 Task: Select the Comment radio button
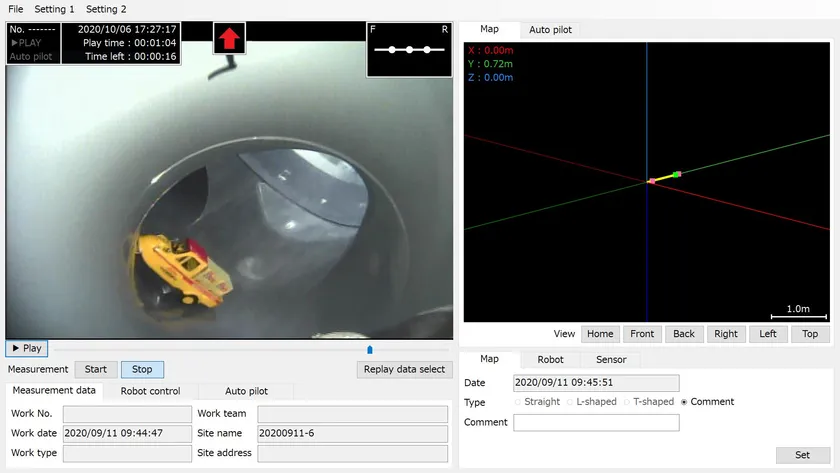[684, 402]
